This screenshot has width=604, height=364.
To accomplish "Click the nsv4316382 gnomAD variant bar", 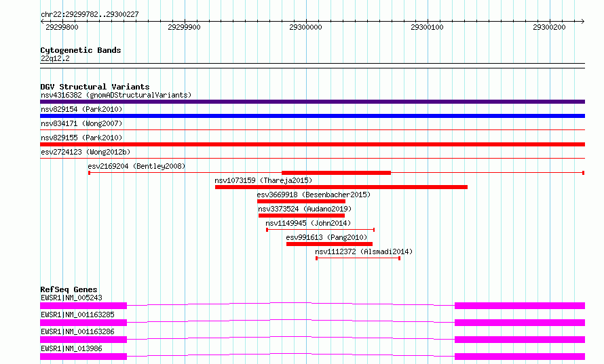I will [x=312, y=102].
